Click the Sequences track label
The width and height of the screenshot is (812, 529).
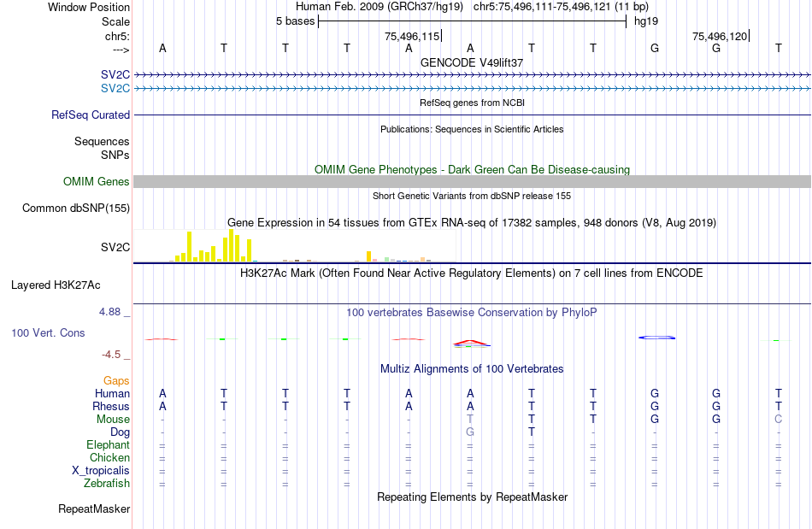102,141
